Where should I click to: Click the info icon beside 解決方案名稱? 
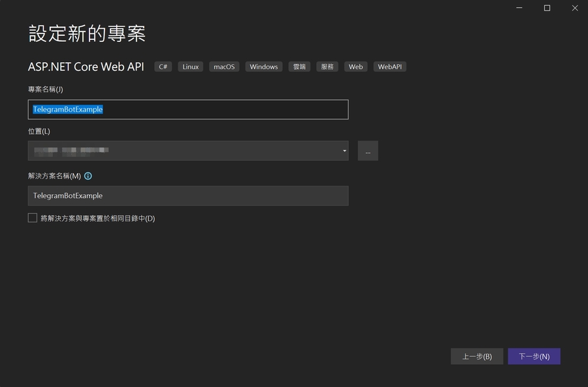pyautogui.click(x=88, y=176)
